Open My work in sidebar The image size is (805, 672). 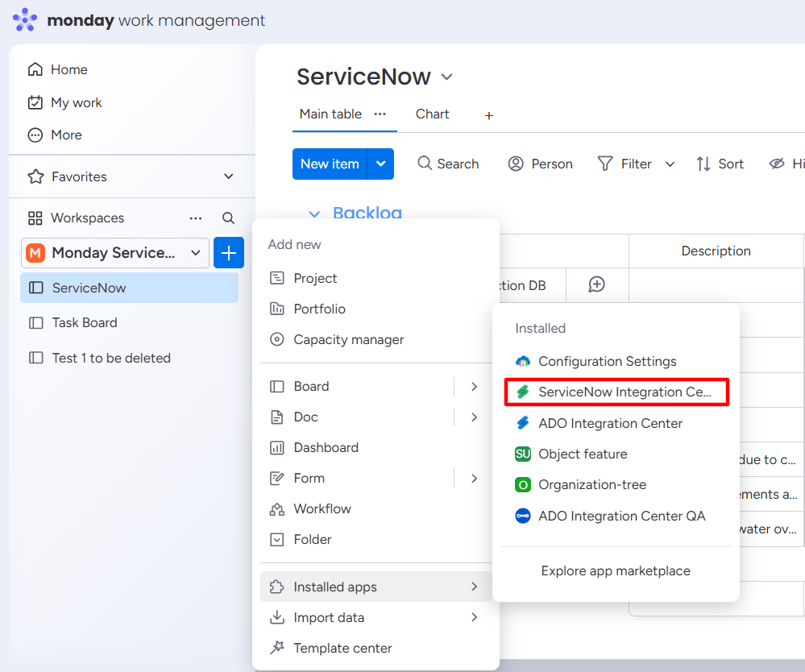tap(64, 102)
